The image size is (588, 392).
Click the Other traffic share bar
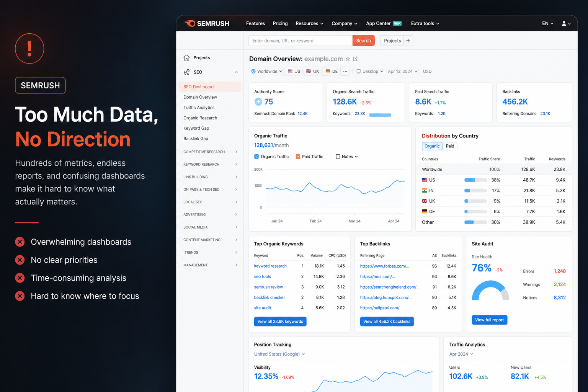point(475,222)
